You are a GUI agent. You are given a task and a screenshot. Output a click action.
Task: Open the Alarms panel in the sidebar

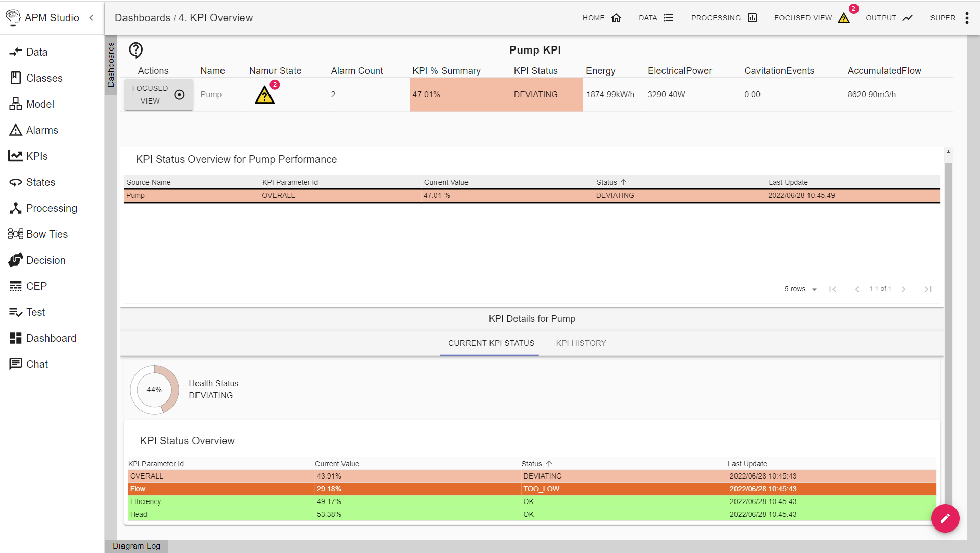[x=41, y=130]
